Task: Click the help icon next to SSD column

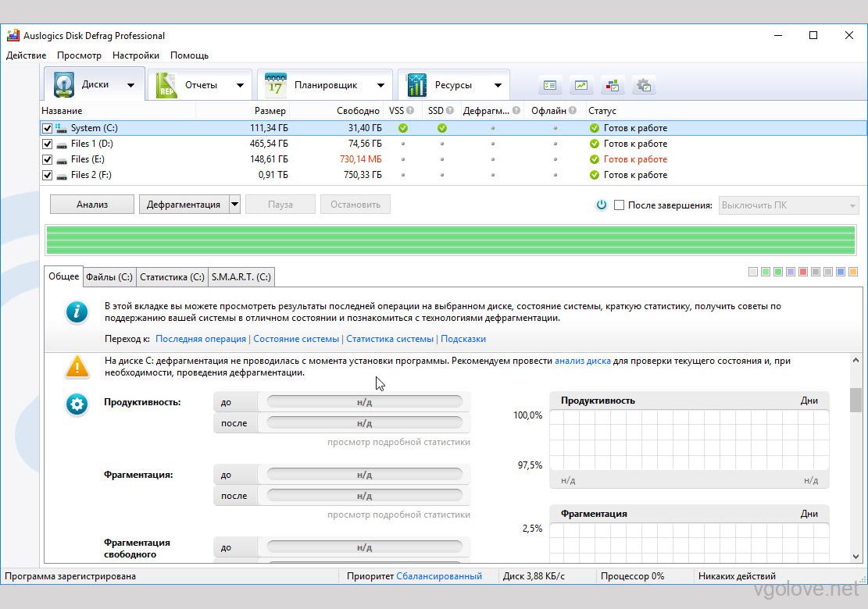Action: [x=450, y=111]
